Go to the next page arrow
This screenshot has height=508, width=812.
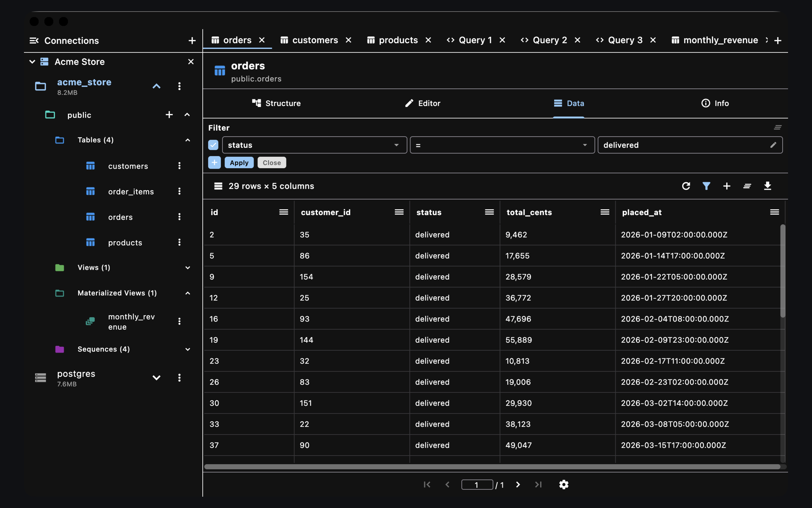518,485
